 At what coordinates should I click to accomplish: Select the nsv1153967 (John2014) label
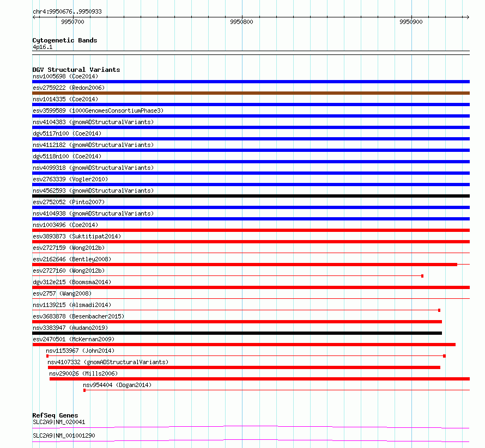point(80,351)
